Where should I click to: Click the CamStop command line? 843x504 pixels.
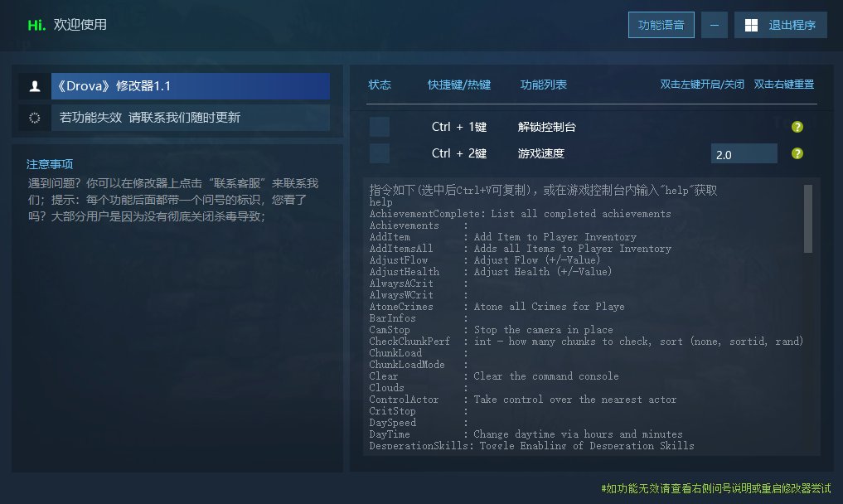pyautogui.click(x=491, y=330)
